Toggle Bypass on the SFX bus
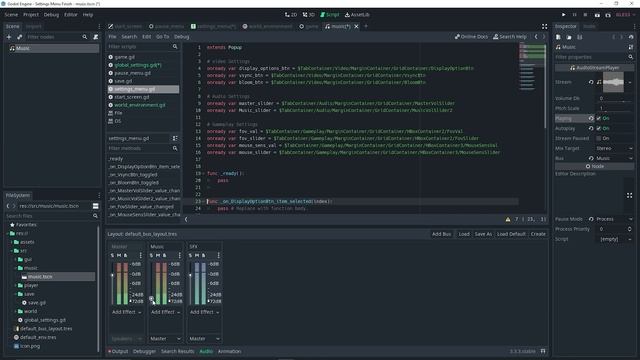Screen dimensions: 640x360 tap(204, 256)
